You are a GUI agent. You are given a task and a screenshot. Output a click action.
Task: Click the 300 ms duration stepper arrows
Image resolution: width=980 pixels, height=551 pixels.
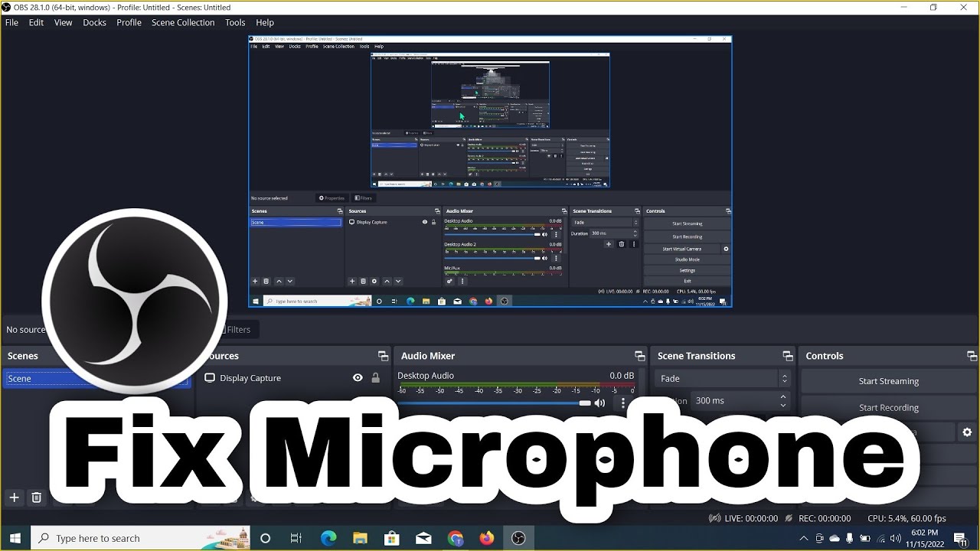782,400
